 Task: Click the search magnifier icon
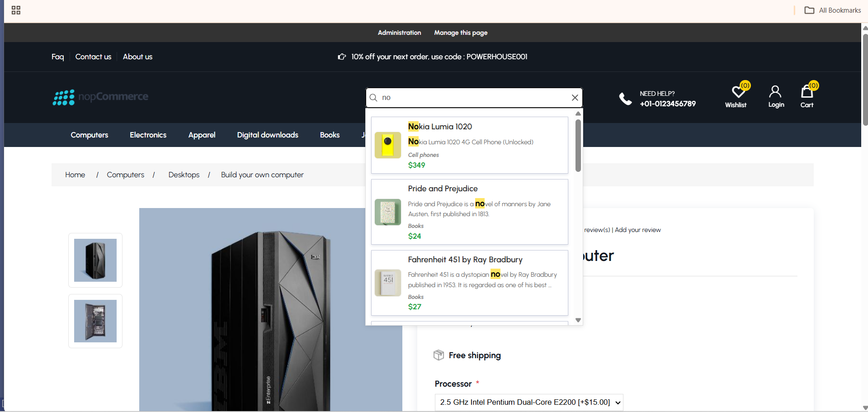(373, 98)
